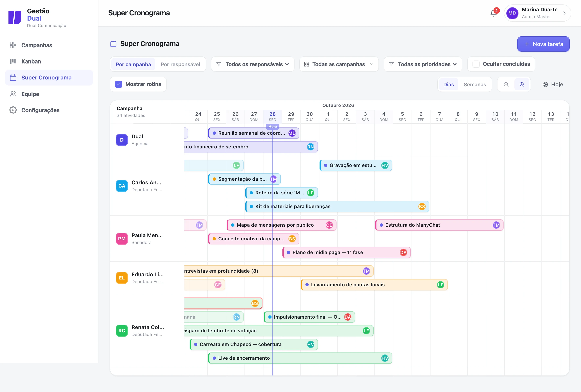581x392 pixels.
Task: Open the entrevistas em profundidade (8) task
Action: coord(279,271)
